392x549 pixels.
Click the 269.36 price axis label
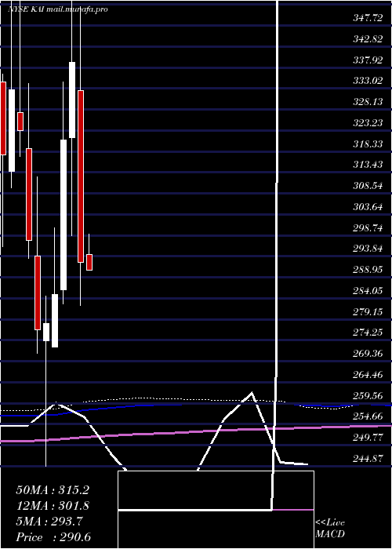click(368, 354)
